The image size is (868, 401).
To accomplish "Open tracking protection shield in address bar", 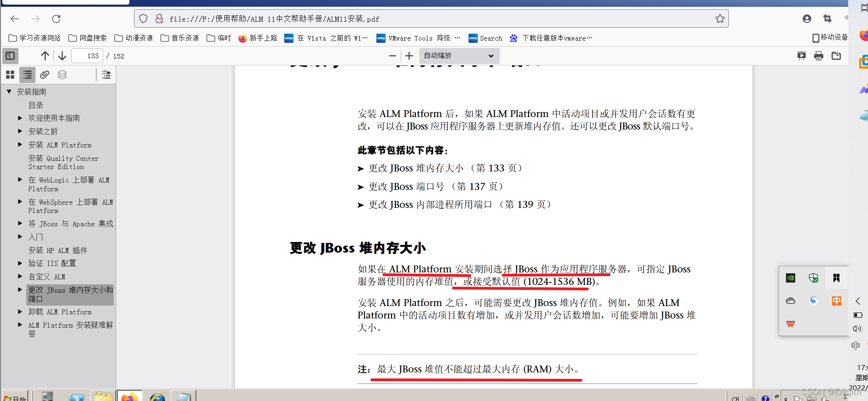I will click(143, 18).
